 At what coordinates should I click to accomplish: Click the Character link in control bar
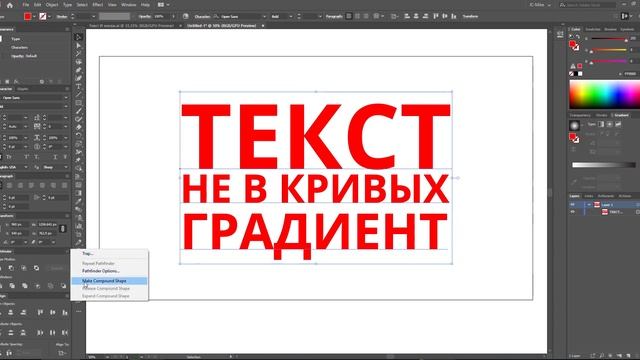point(202,16)
